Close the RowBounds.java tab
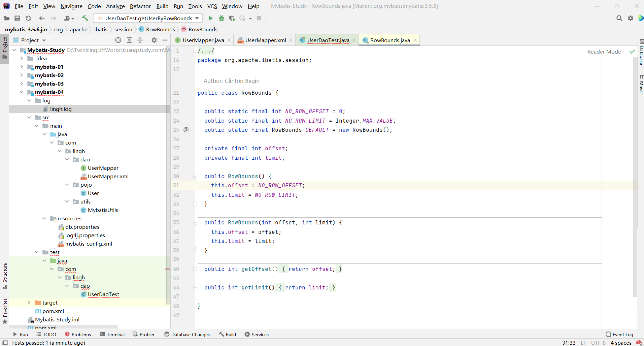This screenshot has height=346, width=644. coord(415,40)
